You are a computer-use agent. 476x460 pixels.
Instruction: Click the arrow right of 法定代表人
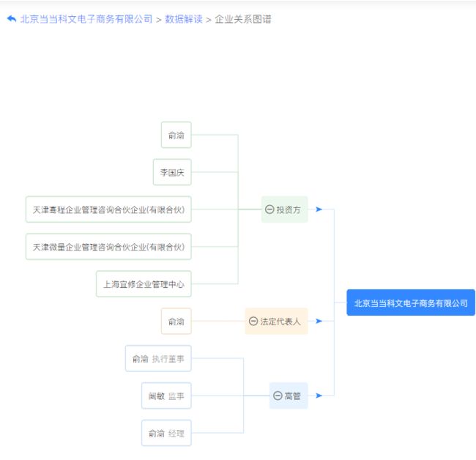pos(319,321)
